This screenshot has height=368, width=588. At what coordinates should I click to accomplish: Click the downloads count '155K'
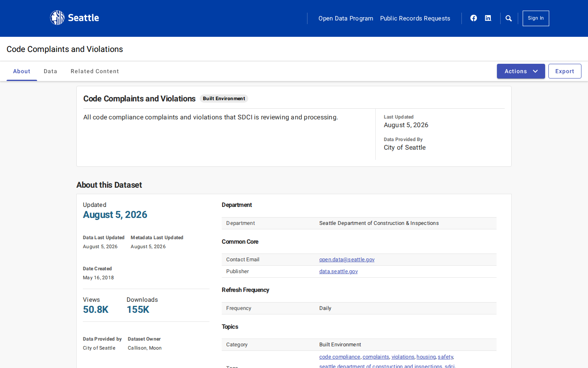point(138,310)
